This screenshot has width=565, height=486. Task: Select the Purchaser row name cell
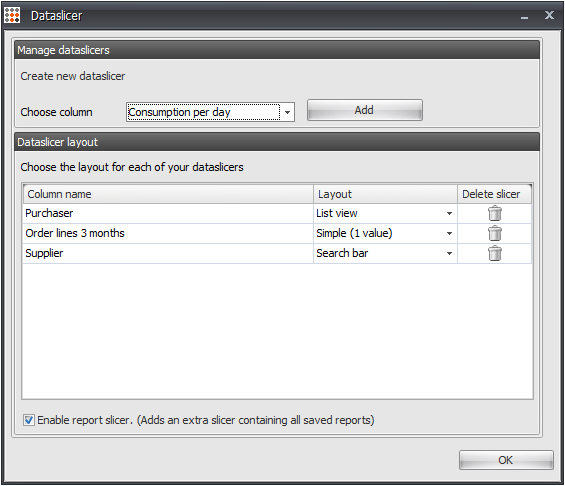pyautogui.click(x=168, y=213)
